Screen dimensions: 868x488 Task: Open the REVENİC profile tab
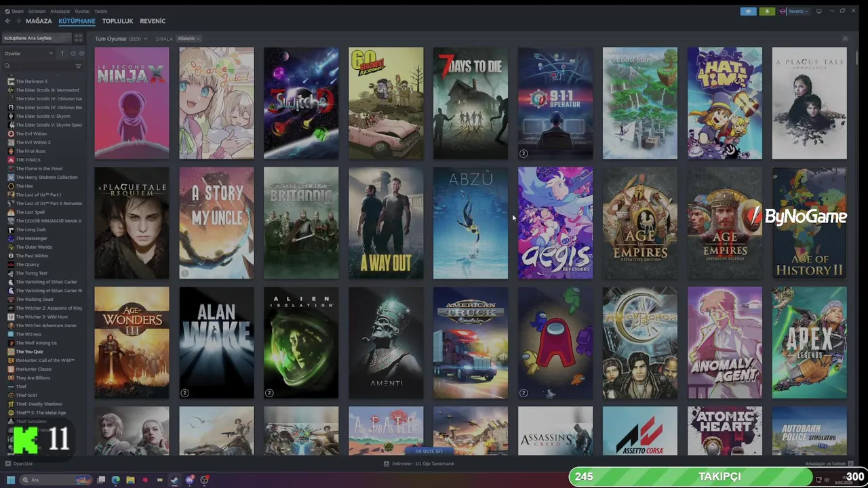pos(153,21)
